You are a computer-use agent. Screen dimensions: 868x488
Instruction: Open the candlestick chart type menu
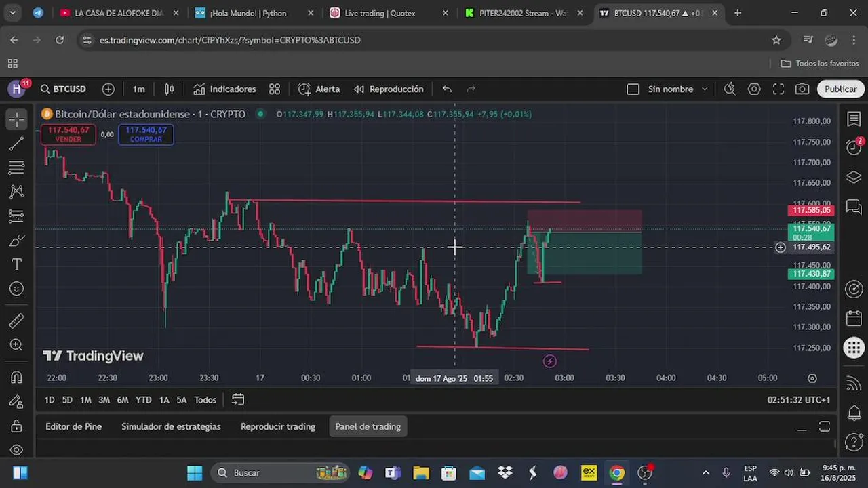[170, 89]
